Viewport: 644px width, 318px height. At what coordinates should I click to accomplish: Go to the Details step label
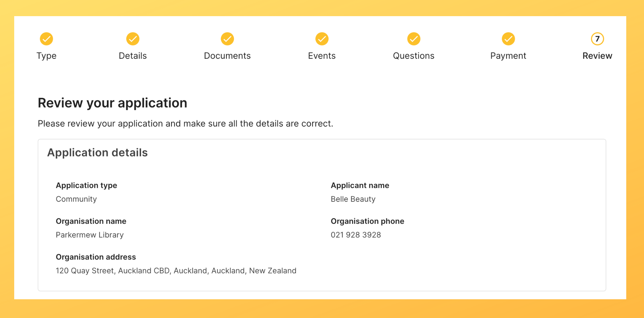133,56
